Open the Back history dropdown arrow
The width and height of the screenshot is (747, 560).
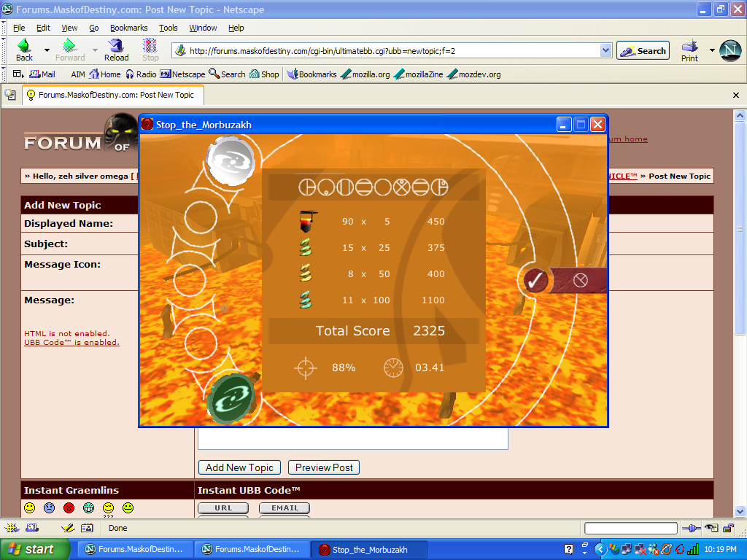click(x=47, y=50)
